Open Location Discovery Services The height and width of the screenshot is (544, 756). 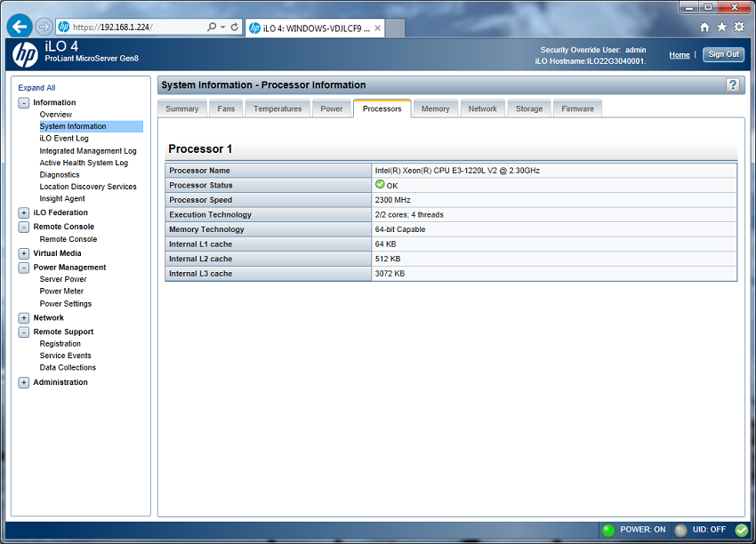tap(88, 187)
